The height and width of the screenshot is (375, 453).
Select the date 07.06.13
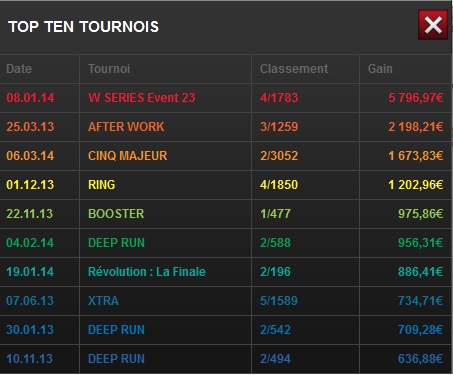pyautogui.click(x=30, y=301)
